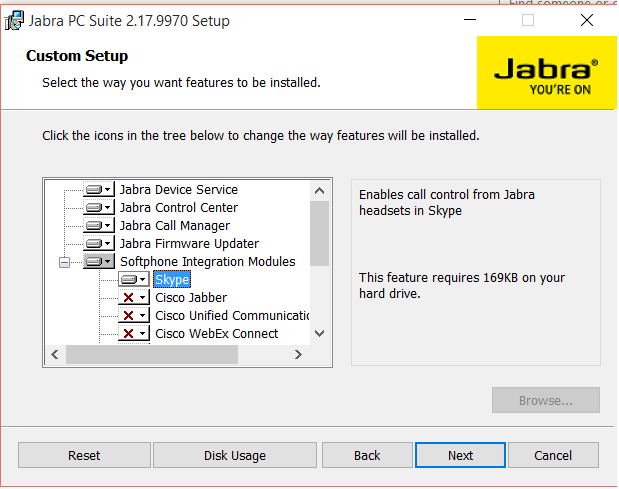Viewport: 619px width, 489px height.
Task: Select the Softphone Integration Modules label
Action: click(208, 262)
